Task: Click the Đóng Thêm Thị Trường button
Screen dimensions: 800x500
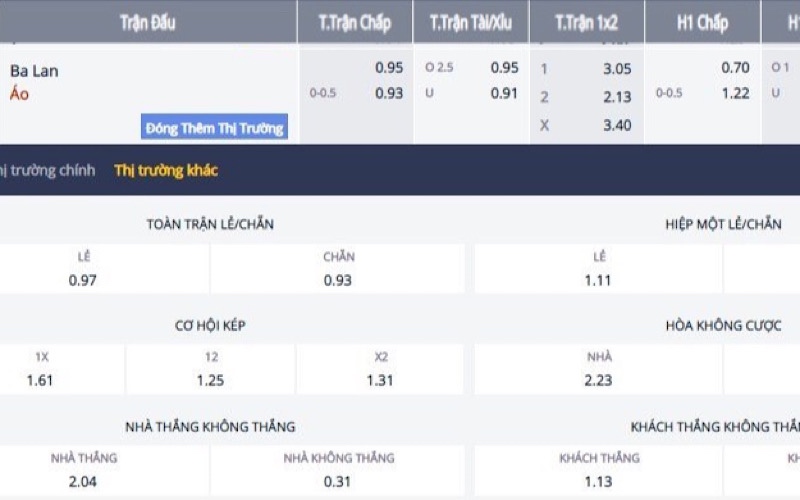Action: [x=214, y=128]
